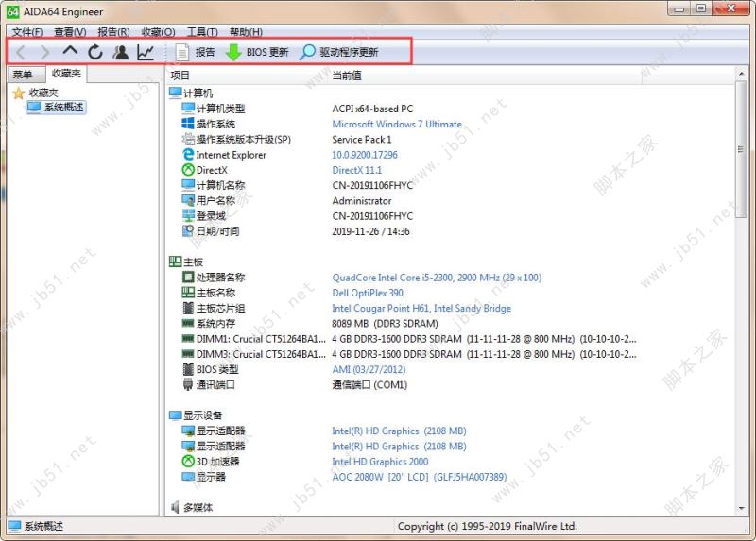Open the 工具(T) menu

(202, 32)
